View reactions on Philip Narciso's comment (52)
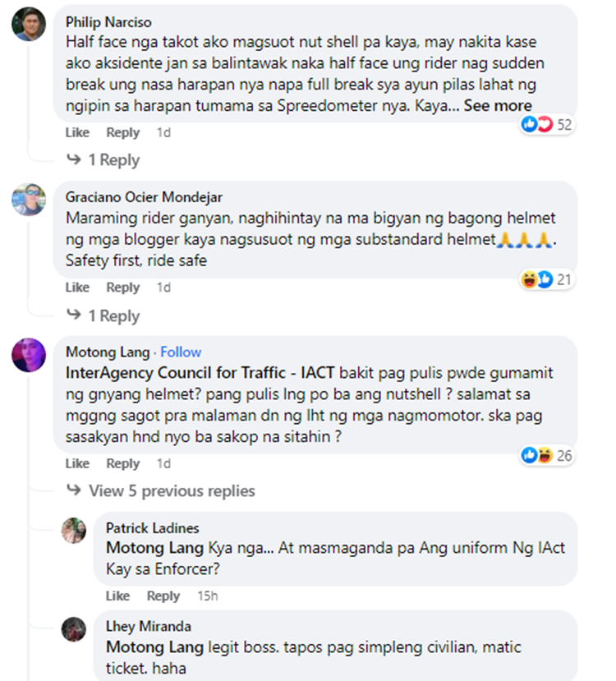The width and height of the screenshot is (616, 681). (547, 125)
